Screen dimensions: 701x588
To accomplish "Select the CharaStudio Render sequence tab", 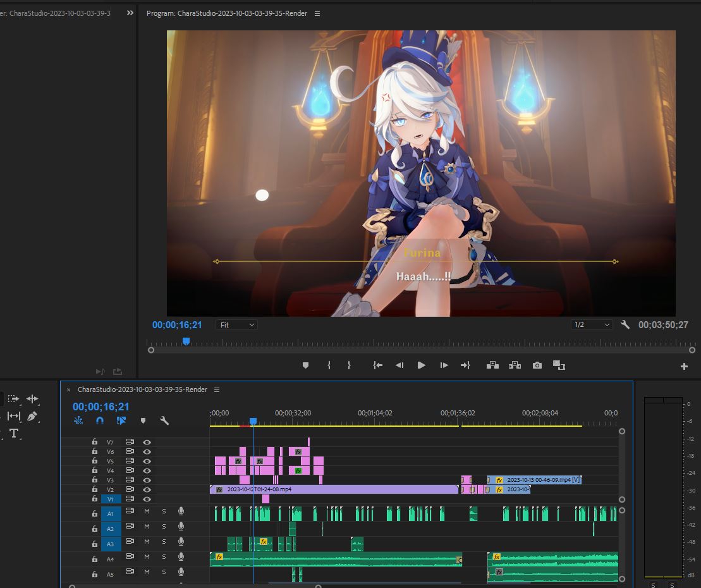I will pos(142,389).
